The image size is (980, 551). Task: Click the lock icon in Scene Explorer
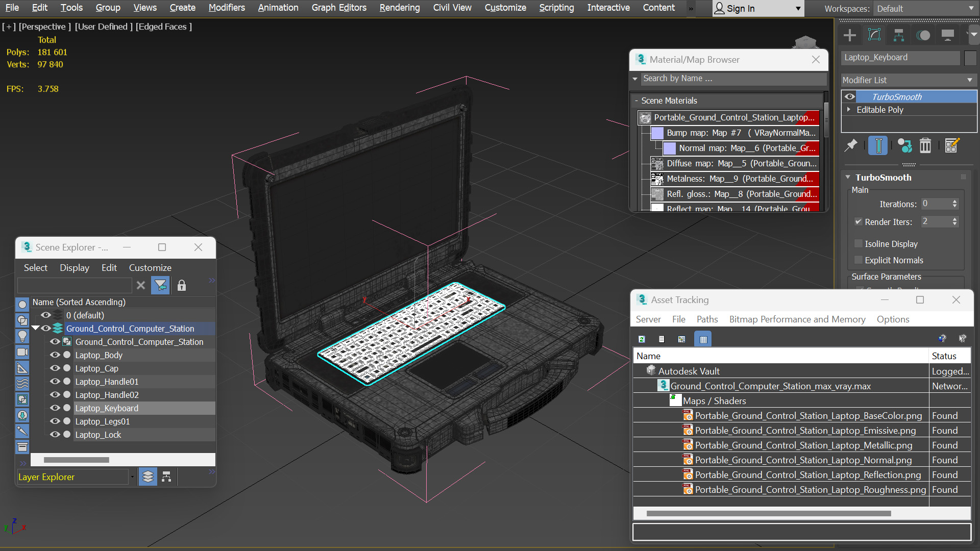click(182, 285)
